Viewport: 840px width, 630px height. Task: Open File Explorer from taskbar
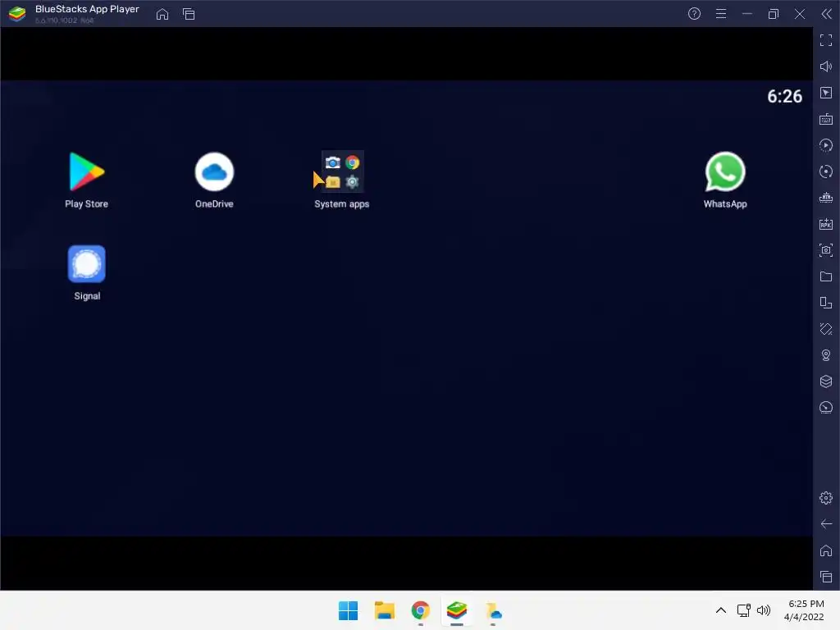[384, 610]
